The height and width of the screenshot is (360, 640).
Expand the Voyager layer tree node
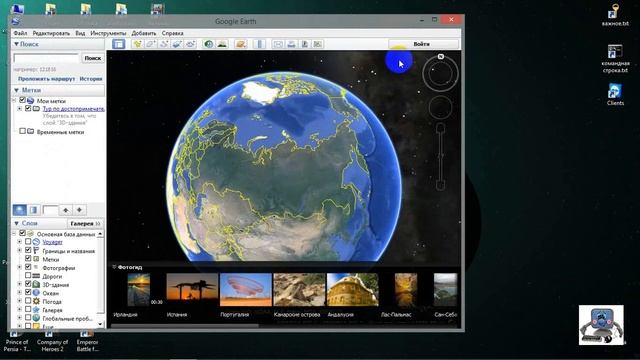pyautogui.click(x=19, y=242)
